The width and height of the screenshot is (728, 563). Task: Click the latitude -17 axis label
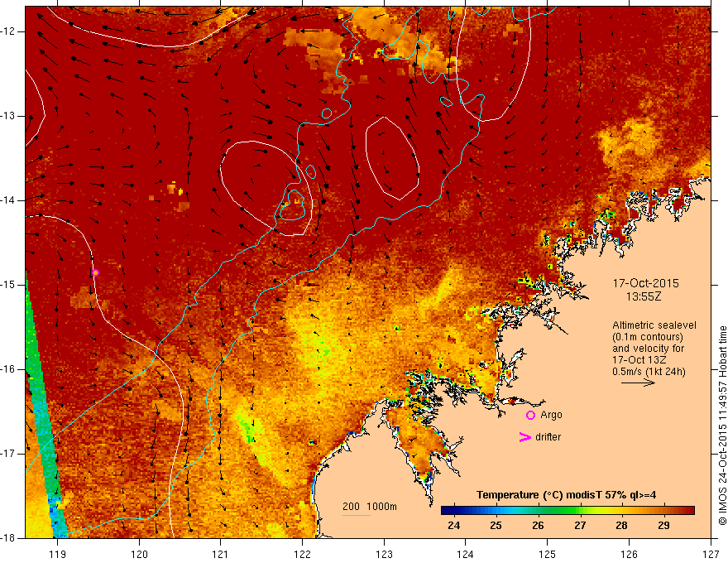coord(9,454)
